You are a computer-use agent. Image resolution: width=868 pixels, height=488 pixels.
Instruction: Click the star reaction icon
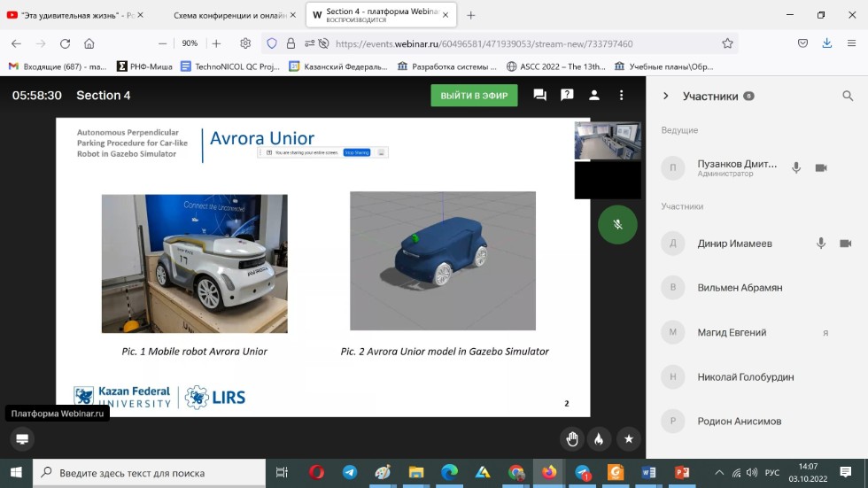[628, 438]
